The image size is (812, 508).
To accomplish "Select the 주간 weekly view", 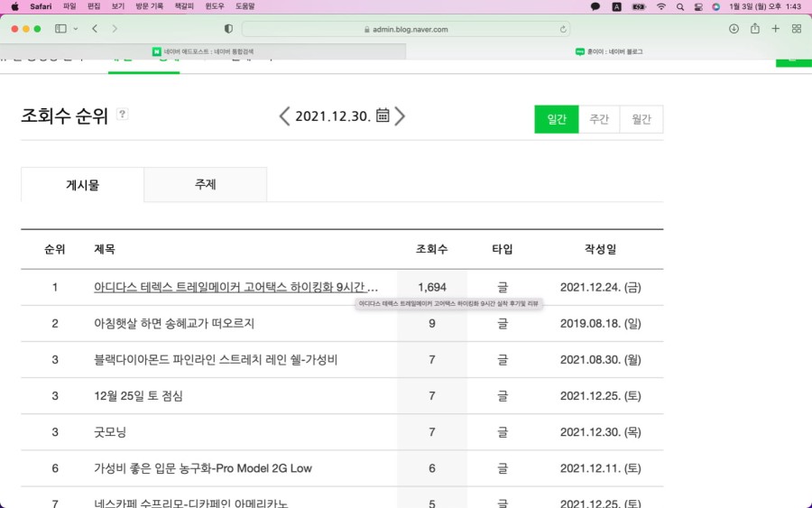I will pos(599,119).
